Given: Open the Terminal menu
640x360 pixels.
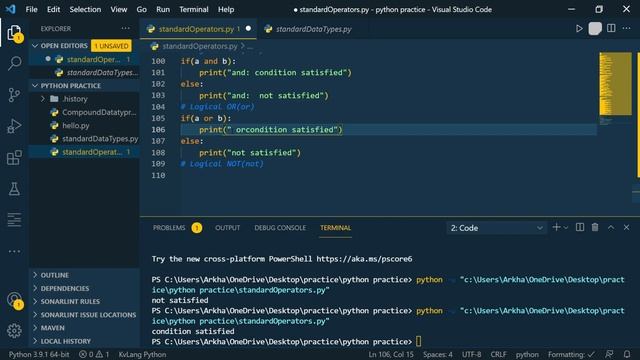Looking at the screenshot, I should pos(193,9).
